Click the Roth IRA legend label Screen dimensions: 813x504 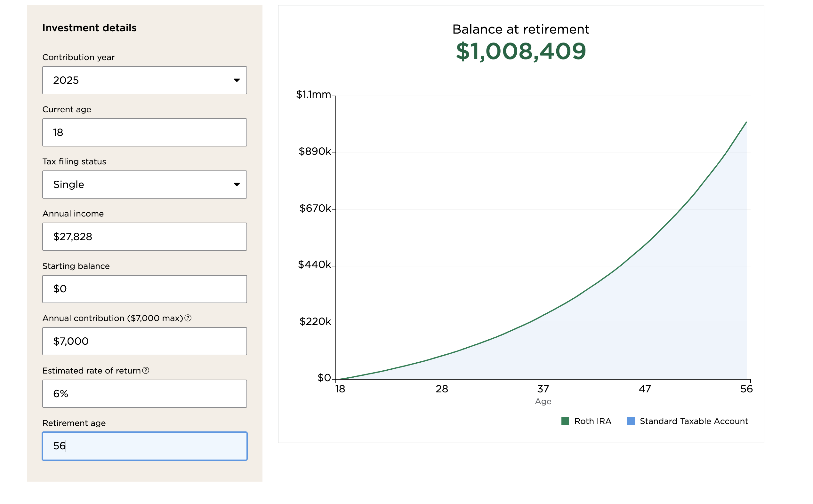tap(592, 421)
